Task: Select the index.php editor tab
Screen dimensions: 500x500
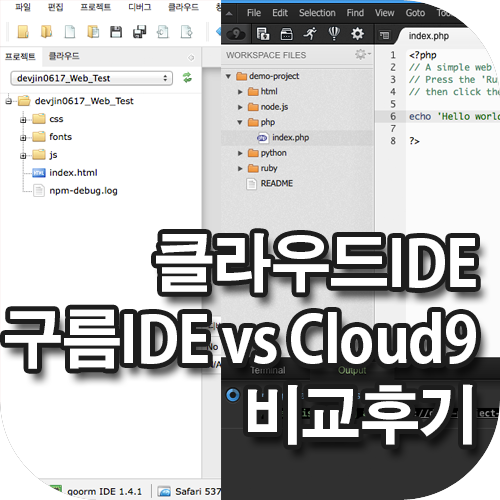Action: coord(429,36)
